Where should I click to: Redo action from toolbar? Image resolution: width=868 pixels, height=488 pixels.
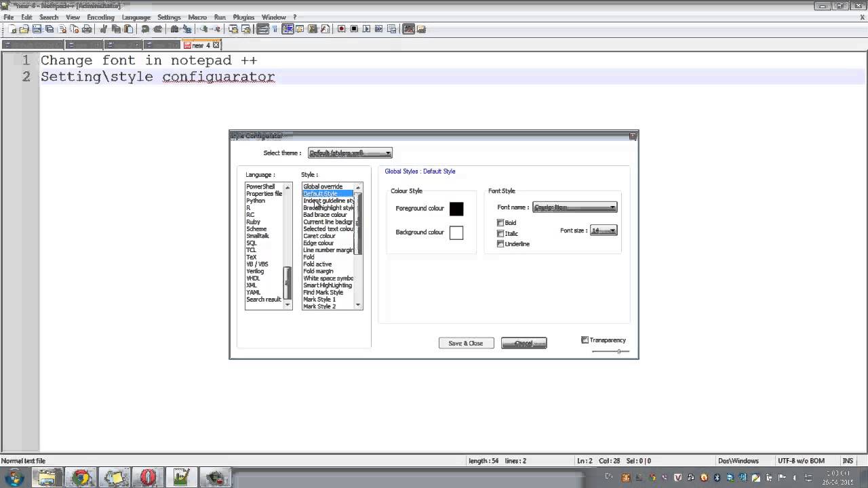tap(158, 29)
